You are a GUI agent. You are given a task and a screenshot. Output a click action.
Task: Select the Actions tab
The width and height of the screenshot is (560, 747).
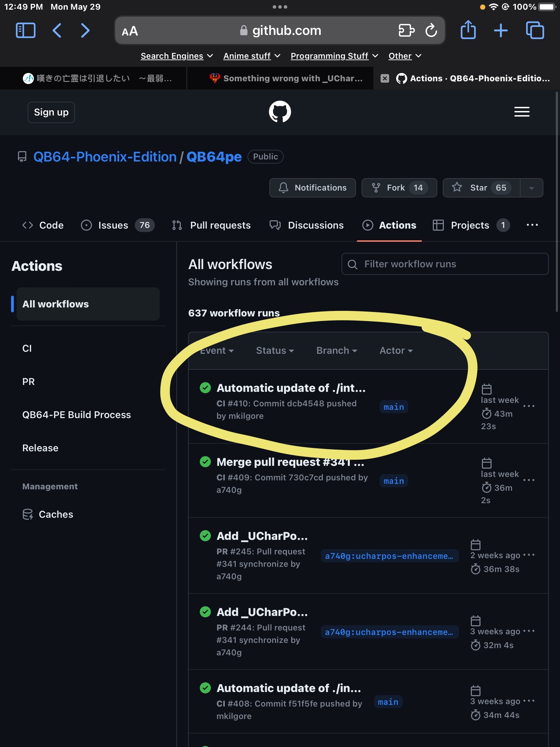tap(389, 225)
